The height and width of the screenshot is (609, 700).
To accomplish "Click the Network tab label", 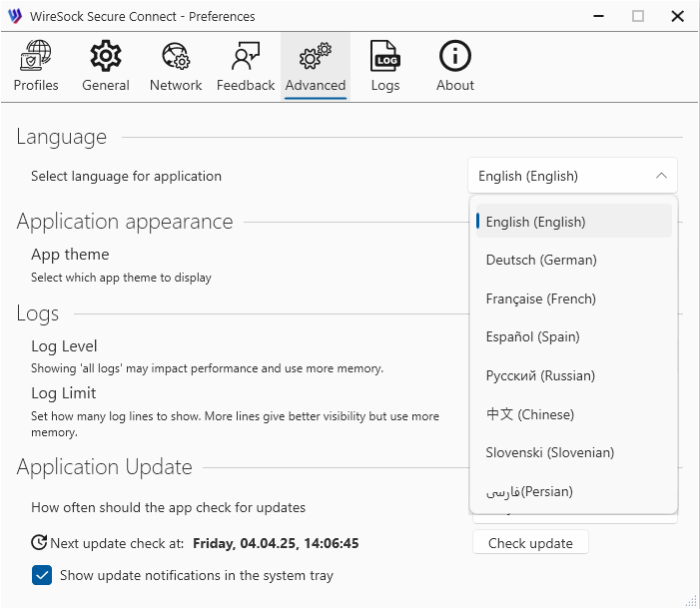I will [176, 85].
